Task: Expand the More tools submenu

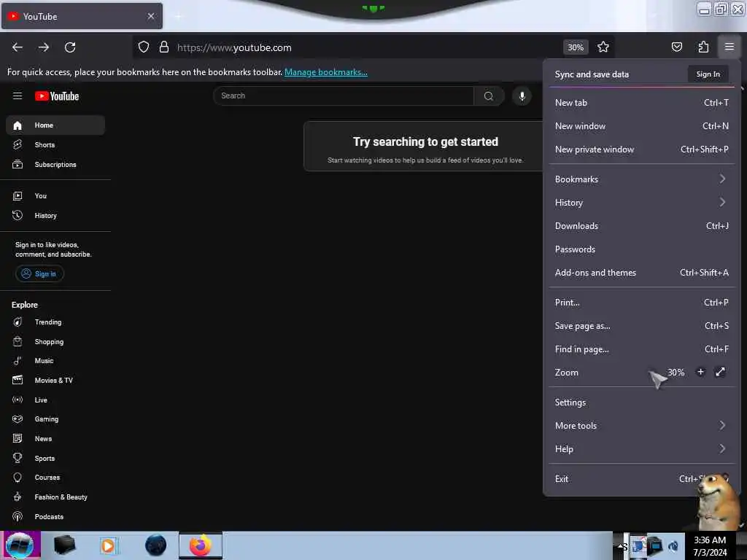Action: [641, 426]
